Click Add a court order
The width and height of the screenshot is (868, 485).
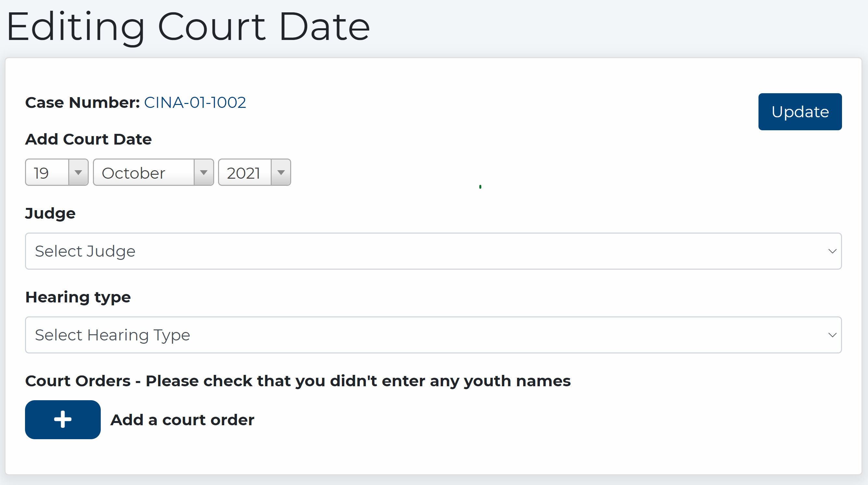click(182, 419)
